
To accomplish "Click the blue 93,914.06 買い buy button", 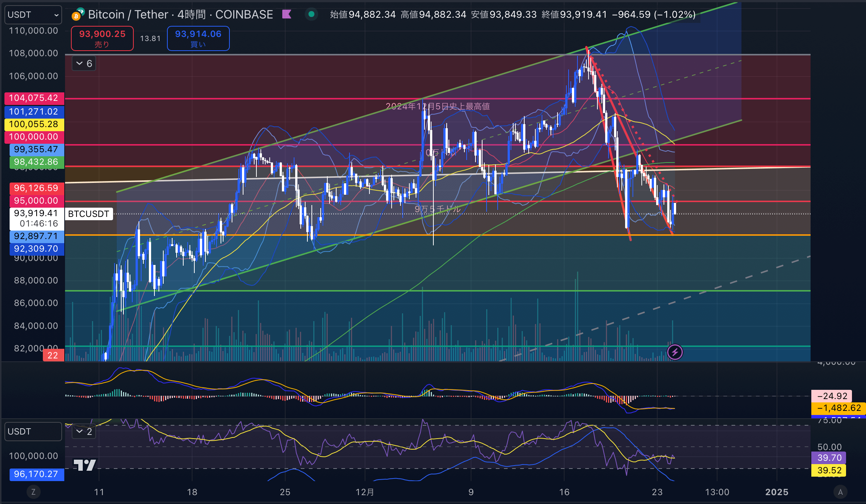I will [x=198, y=38].
